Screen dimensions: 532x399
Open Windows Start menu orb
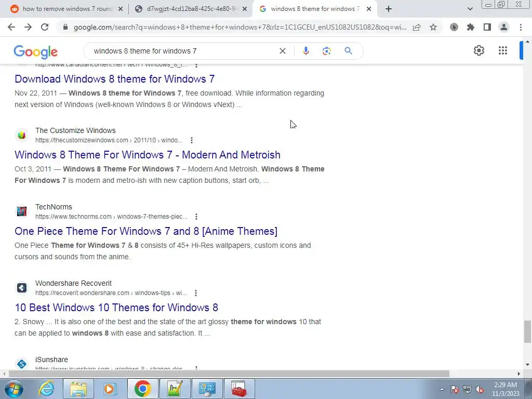tap(14, 389)
